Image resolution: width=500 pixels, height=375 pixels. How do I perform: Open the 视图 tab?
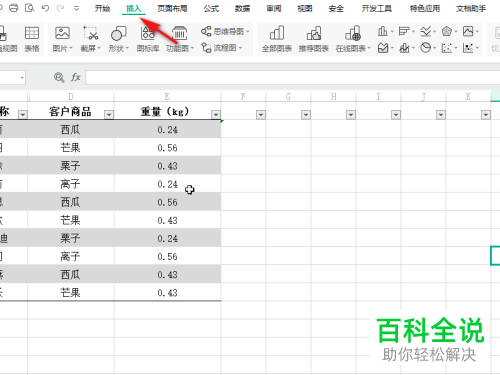(x=305, y=8)
